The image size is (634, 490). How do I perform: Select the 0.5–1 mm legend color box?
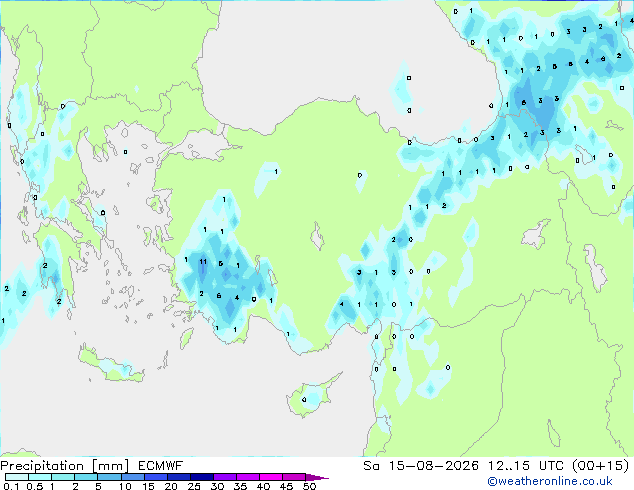pos(40,477)
